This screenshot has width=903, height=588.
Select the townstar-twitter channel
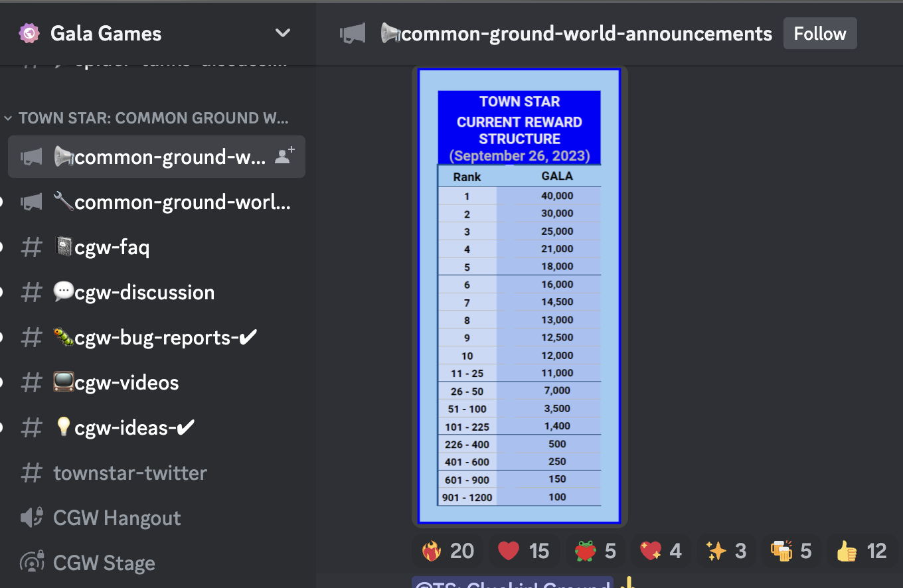tap(157, 473)
